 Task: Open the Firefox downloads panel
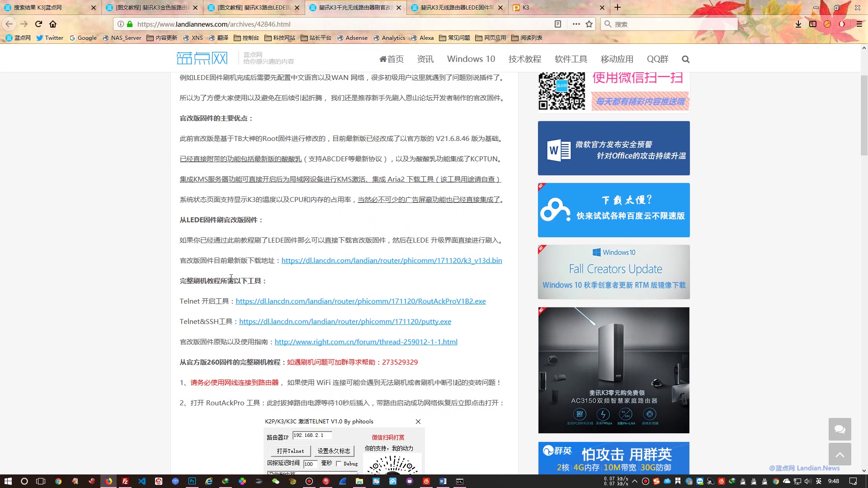[x=798, y=24]
